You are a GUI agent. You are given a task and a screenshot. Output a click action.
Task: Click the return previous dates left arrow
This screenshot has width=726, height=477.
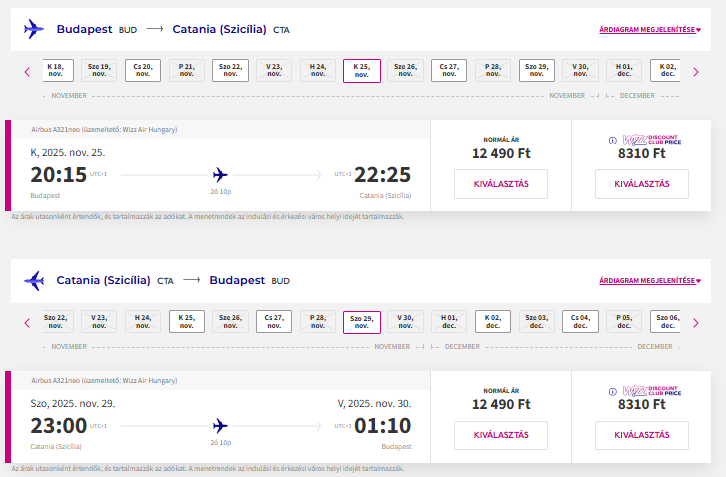(28, 322)
